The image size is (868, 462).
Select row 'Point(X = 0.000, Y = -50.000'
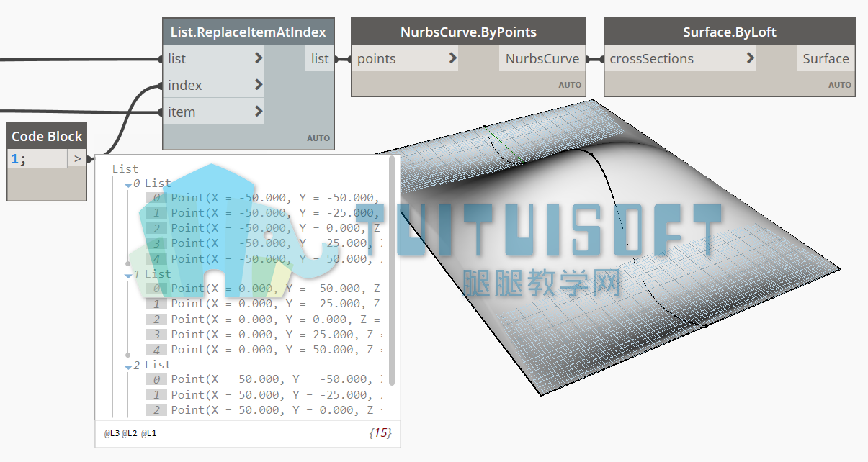point(263,289)
